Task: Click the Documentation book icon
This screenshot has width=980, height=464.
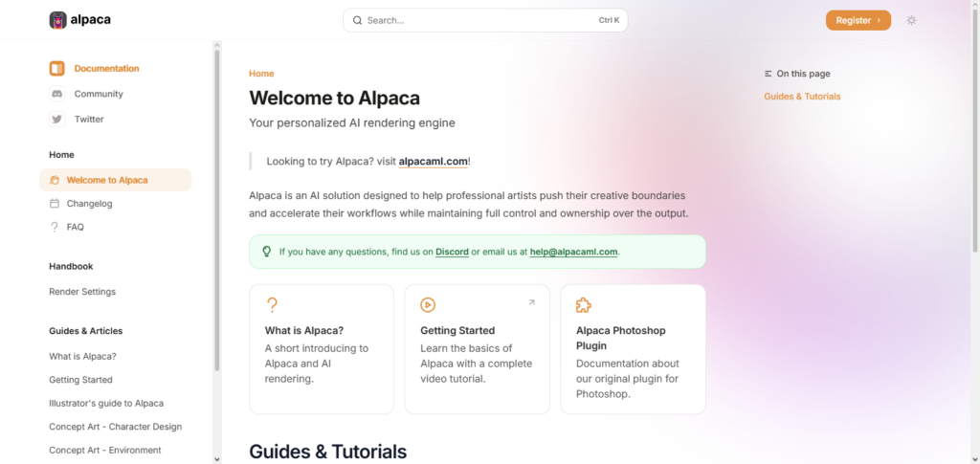Action: pos(56,68)
